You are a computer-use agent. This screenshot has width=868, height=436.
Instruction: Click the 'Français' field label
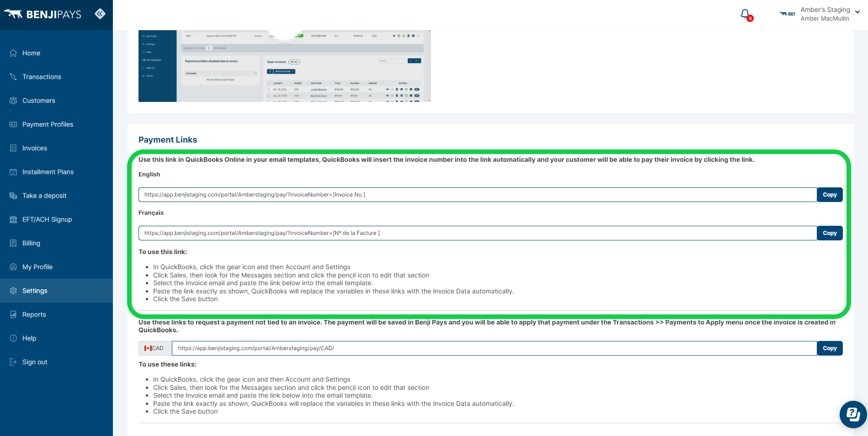pos(151,213)
